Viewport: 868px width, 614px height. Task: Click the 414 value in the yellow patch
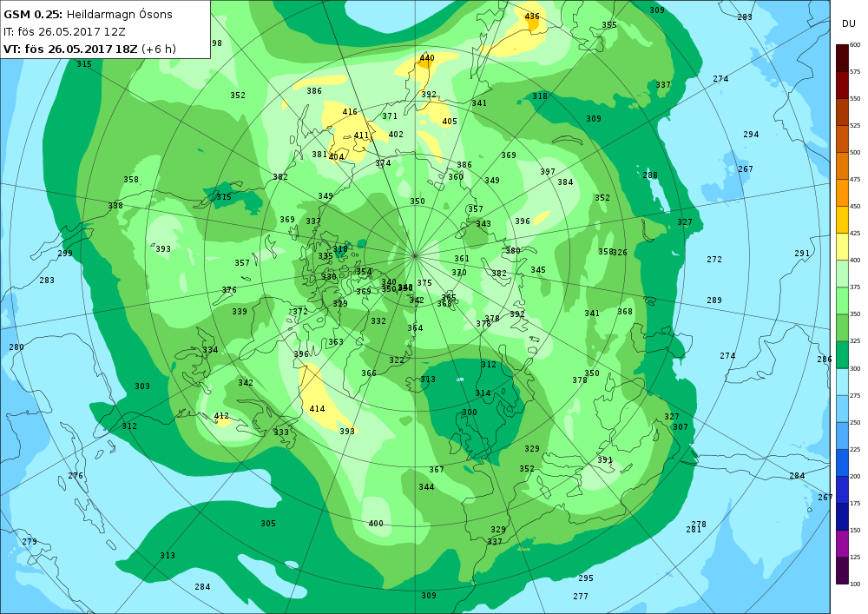click(317, 409)
